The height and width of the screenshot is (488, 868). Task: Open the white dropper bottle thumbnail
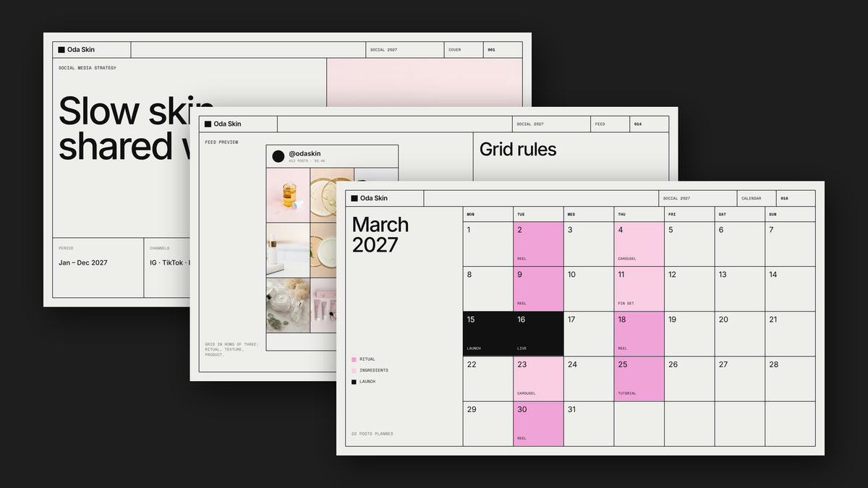pos(288,250)
